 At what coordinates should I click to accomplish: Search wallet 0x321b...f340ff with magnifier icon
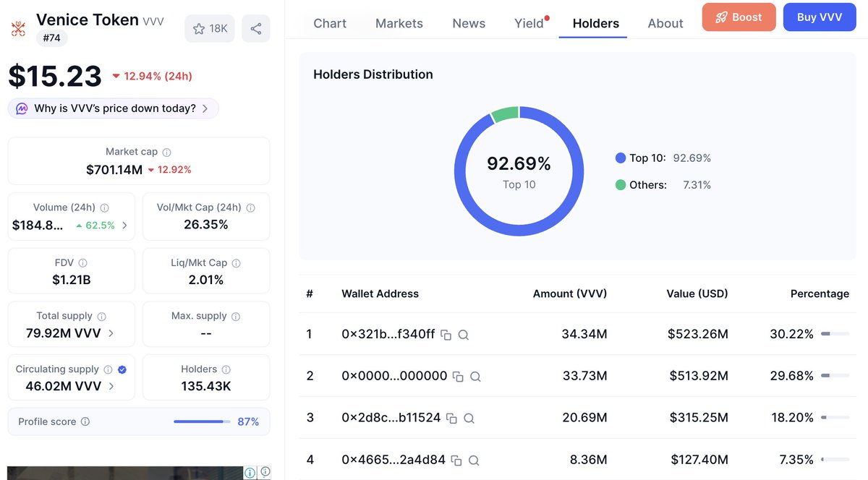click(464, 335)
